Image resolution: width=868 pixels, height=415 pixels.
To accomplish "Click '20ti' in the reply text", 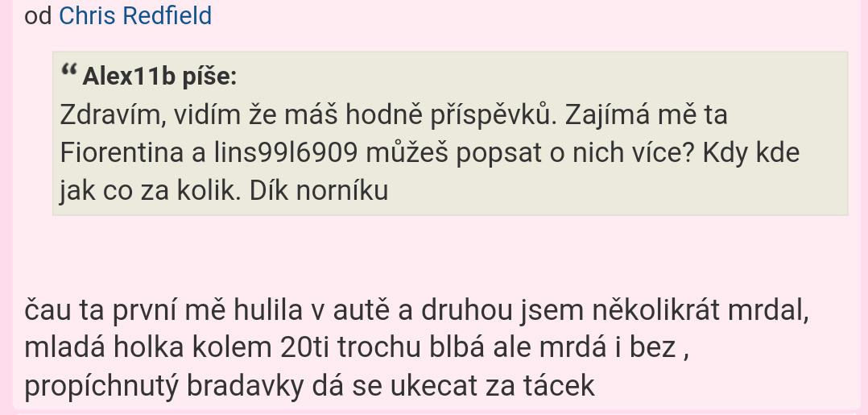I will click(305, 348).
